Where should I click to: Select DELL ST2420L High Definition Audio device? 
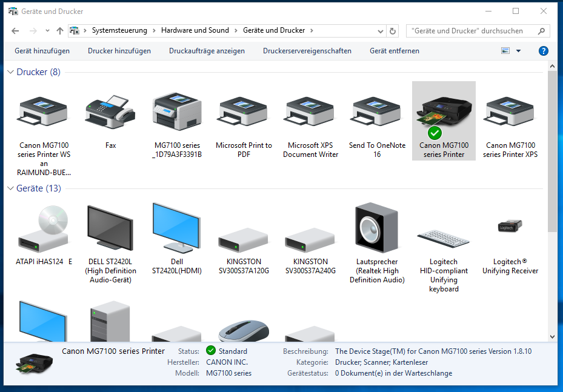tap(110, 228)
